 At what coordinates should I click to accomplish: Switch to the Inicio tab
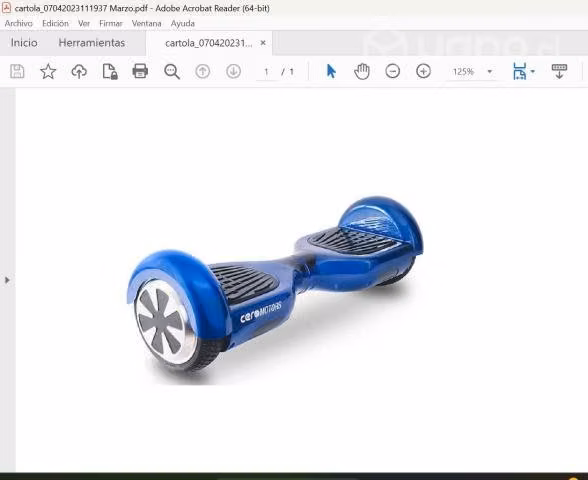(24, 43)
